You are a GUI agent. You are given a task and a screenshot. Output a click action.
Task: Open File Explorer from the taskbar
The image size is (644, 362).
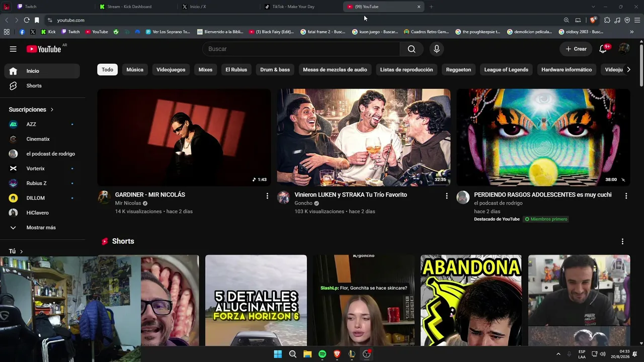tap(307, 354)
